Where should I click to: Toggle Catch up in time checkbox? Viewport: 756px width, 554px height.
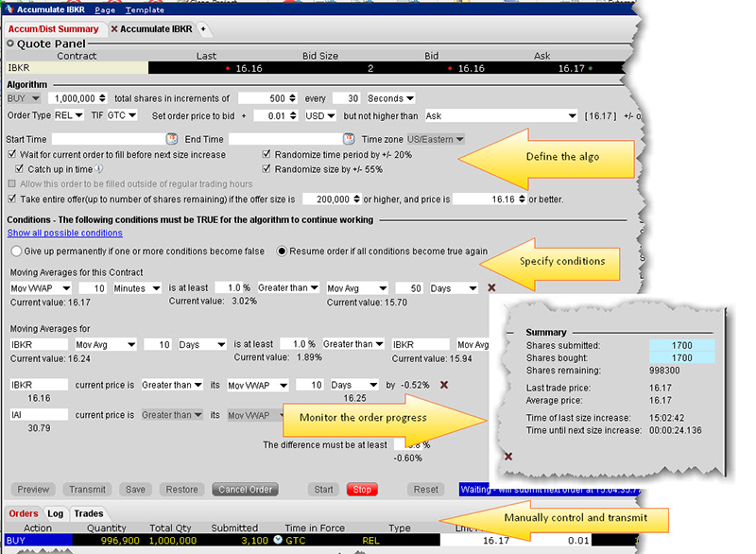click(x=19, y=169)
